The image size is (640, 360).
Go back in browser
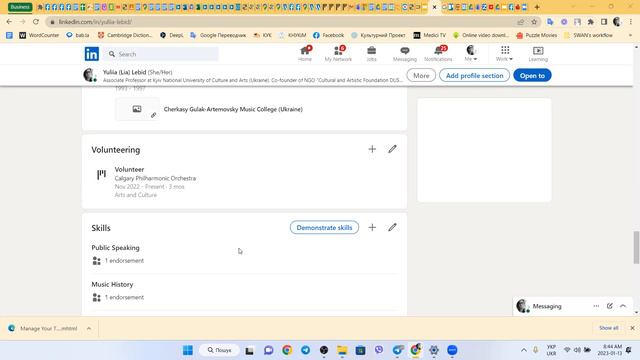pyautogui.click(x=9, y=22)
